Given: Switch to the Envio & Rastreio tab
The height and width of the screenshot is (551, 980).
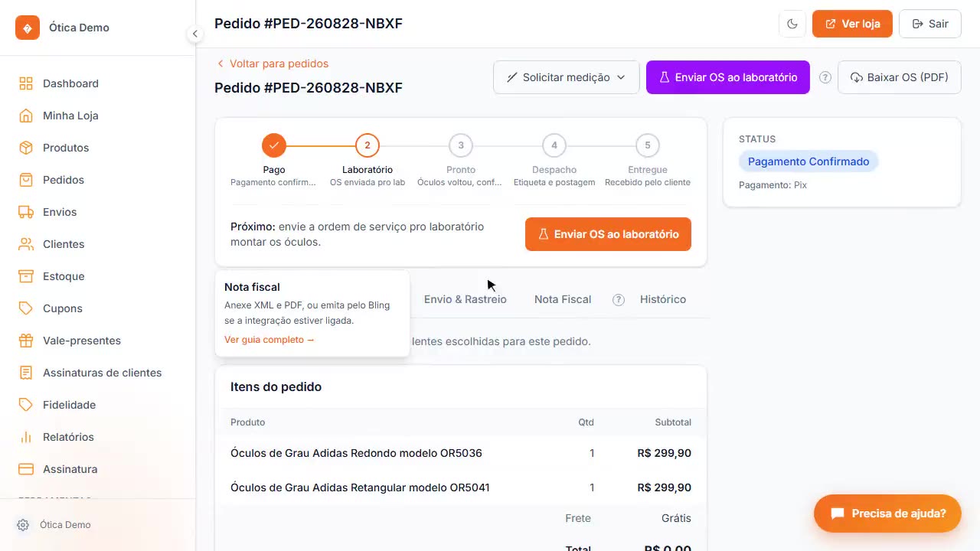Looking at the screenshot, I should 465,299.
